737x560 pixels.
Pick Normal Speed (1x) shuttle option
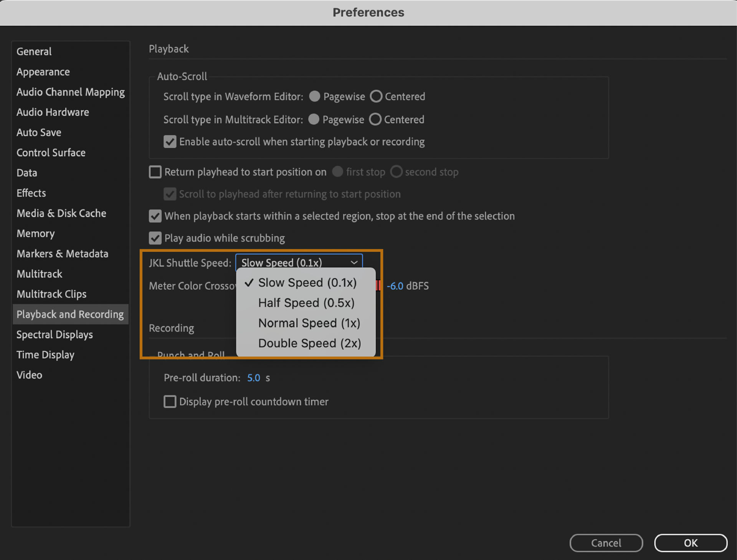pyautogui.click(x=309, y=323)
